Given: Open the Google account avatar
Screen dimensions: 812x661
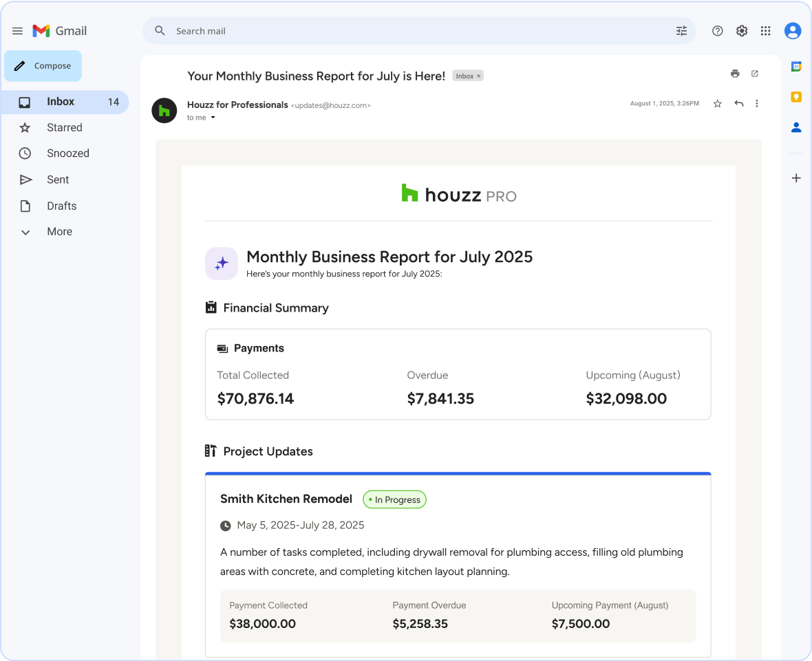Looking at the screenshot, I should click(793, 31).
